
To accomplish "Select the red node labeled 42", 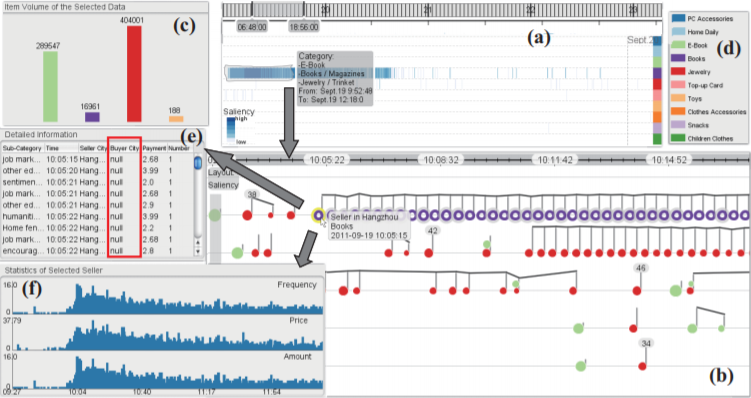I will click(x=429, y=253).
